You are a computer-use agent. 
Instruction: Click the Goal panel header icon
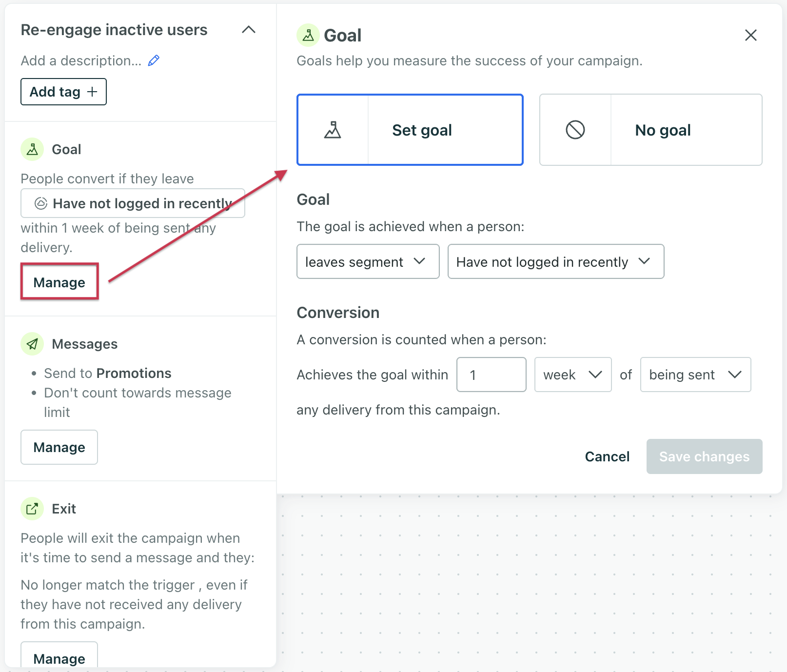click(308, 35)
